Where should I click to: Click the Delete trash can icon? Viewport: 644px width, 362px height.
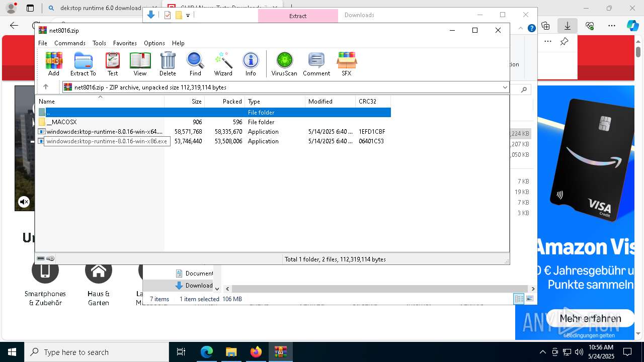(x=168, y=64)
